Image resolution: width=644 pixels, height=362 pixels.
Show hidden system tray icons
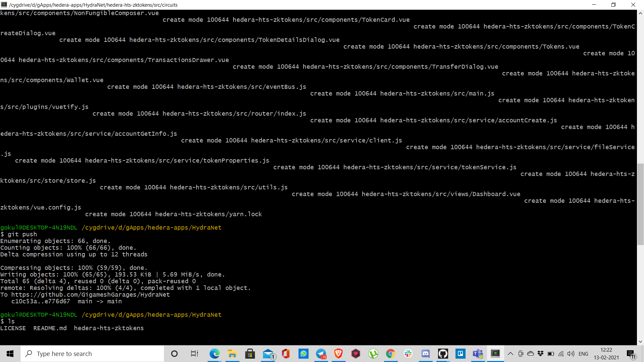coord(510,354)
